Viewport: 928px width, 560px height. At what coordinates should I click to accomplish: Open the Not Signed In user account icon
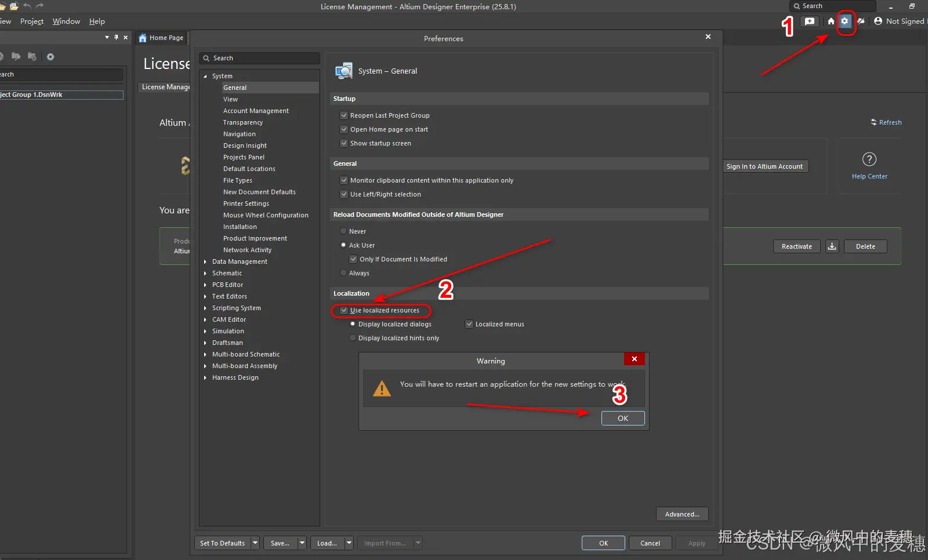click(878, 21)
